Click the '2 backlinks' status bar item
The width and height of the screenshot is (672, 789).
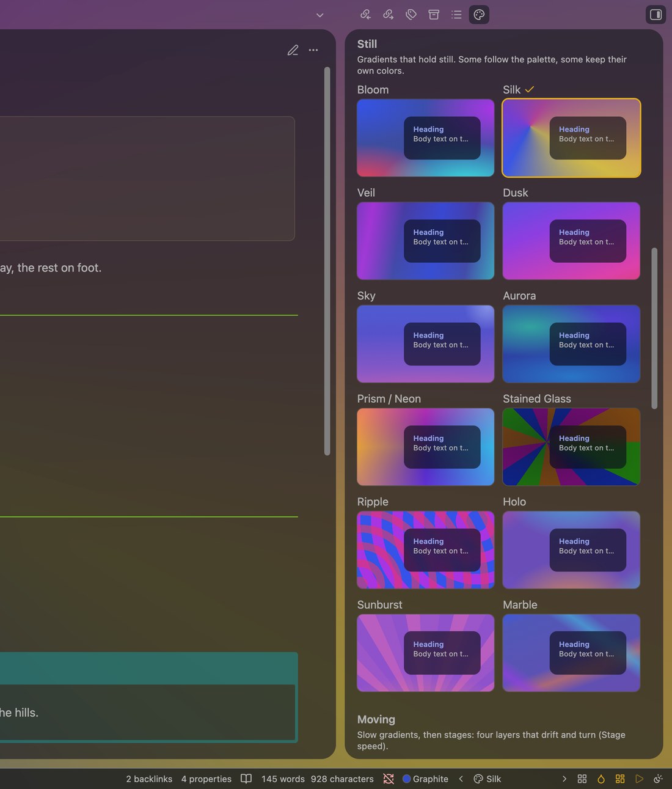[x=149, y=779]
